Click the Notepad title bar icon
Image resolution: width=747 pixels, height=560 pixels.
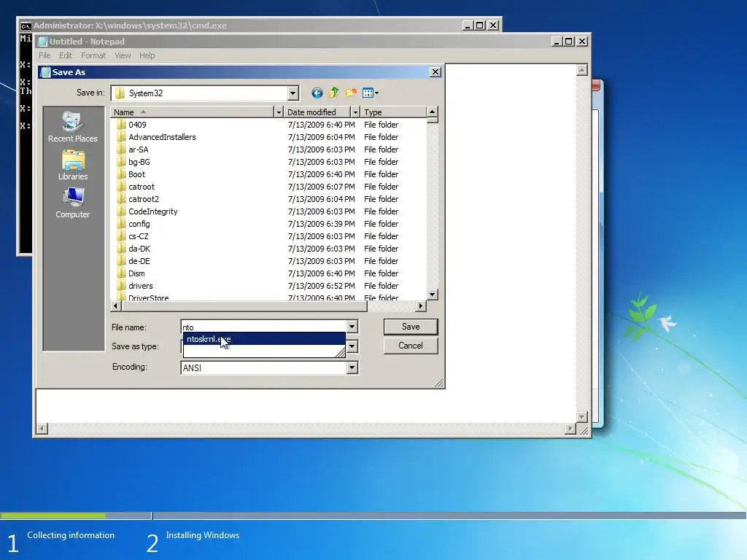tap(42, 42)
